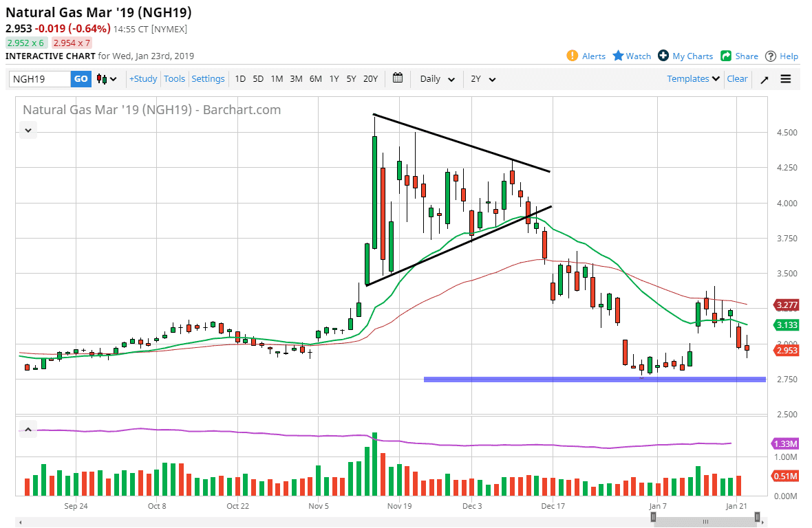Image resolution: width=812 pixels, height=528 pixels.
Task: Click the 2.953 last price label
Action: point(786,350)
